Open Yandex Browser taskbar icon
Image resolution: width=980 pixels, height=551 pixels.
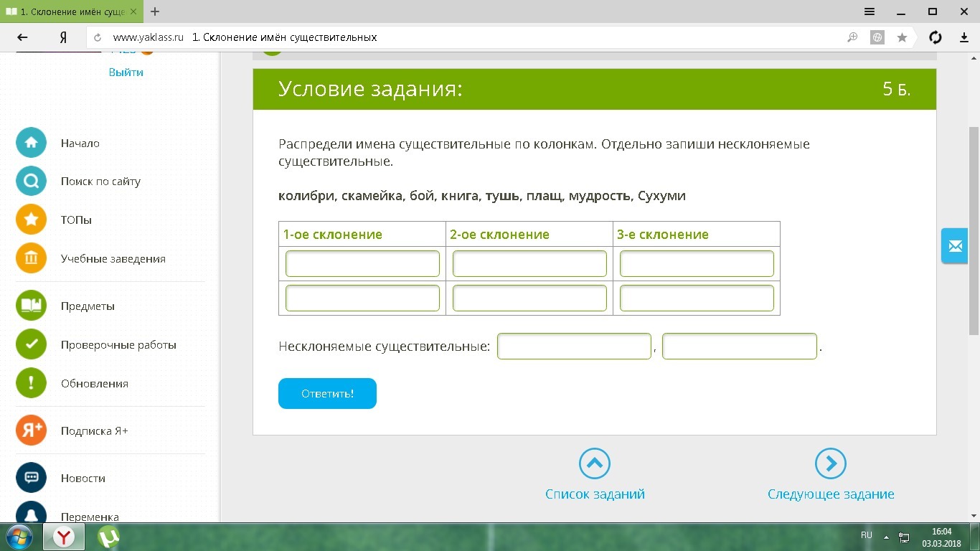(65, 537)
